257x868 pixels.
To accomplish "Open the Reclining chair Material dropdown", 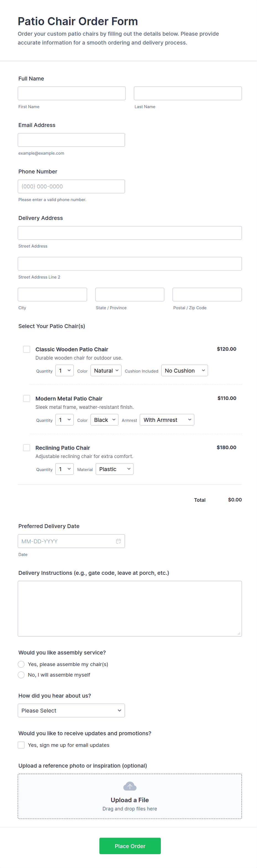I will pos(114,469).
